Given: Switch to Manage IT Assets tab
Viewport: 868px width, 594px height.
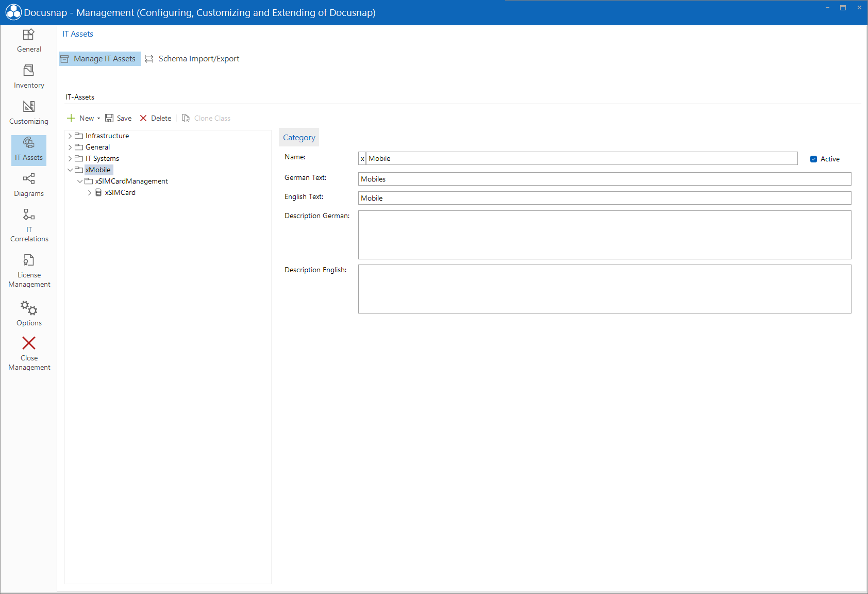Looking at the screenshot, I should tap(100, 59).
